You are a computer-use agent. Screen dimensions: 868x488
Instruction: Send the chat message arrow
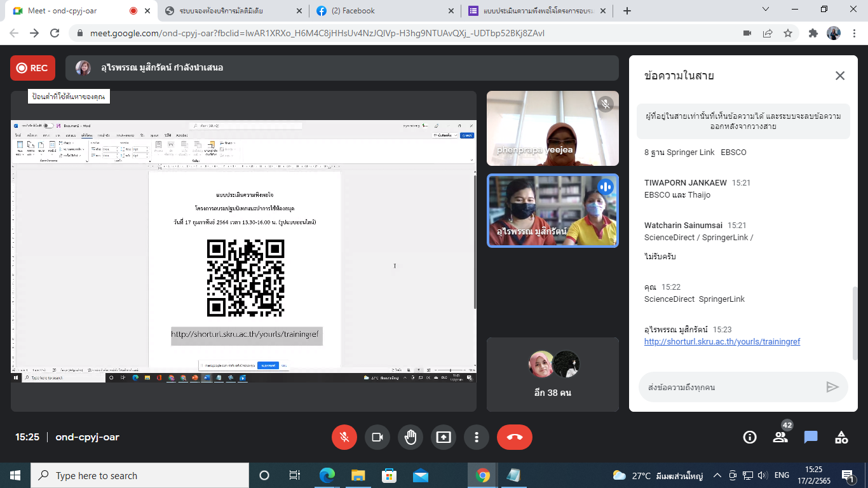pos(832,387)
